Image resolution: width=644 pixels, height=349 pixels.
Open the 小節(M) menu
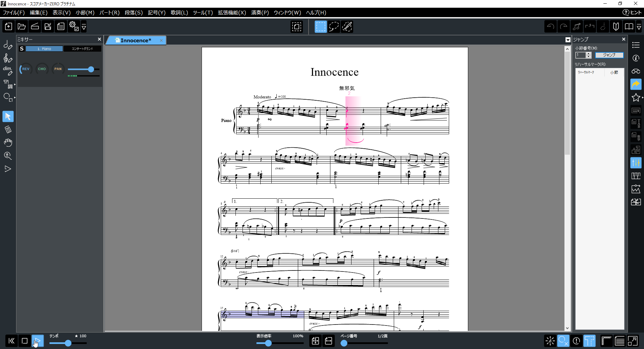pos(85,13)
